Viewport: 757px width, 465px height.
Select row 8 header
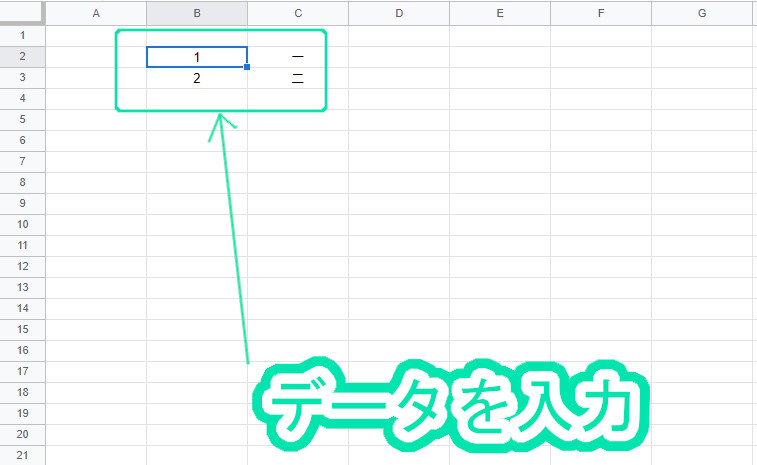[22, 183]
